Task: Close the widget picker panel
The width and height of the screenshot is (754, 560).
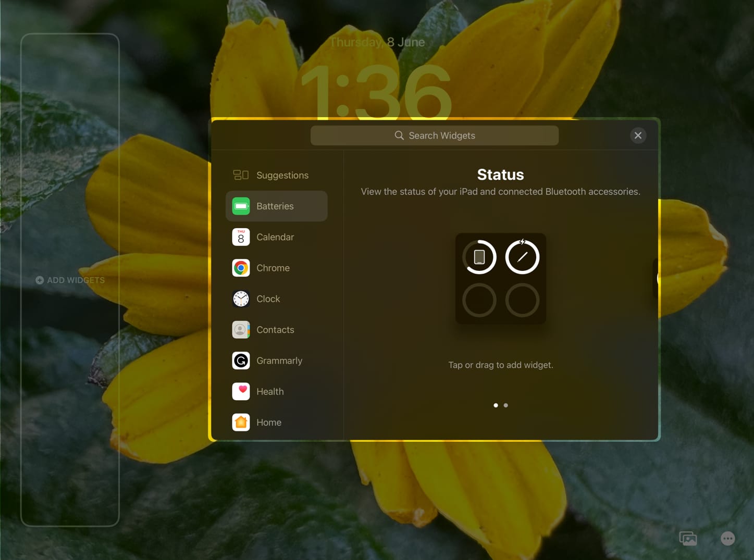Action: pos(638,135)
